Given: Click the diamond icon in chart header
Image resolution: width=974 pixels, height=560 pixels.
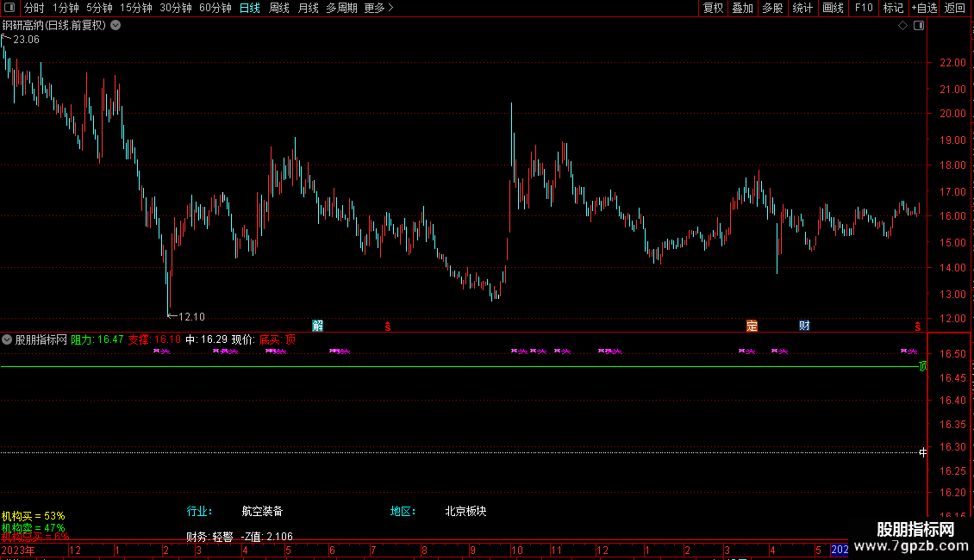Looking at the screenshot, I should click(x=903, y=25).
